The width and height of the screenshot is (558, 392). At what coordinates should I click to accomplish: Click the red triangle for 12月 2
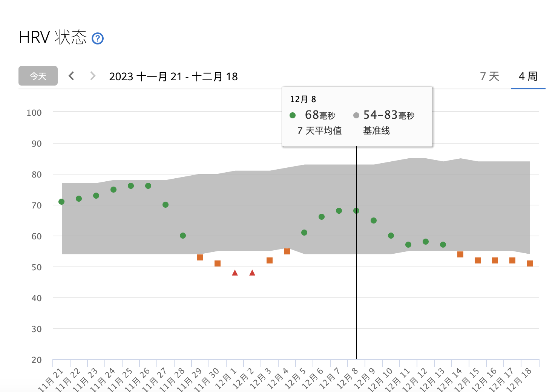coord(252,273)
